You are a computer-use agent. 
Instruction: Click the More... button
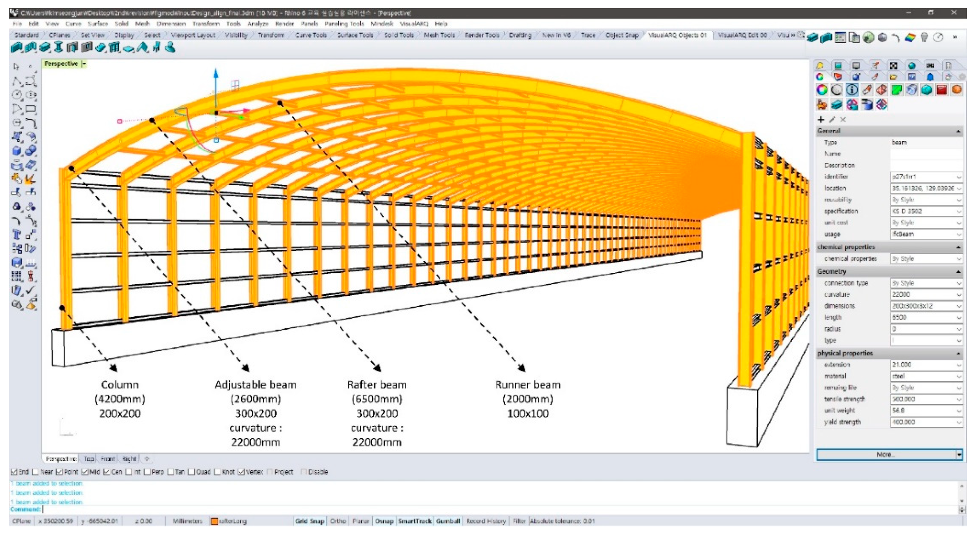click(886, 455)
